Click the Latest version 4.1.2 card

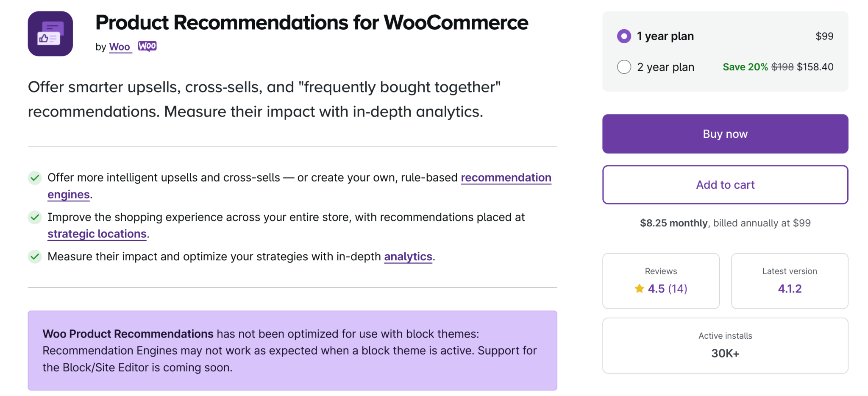pos(789,281)
